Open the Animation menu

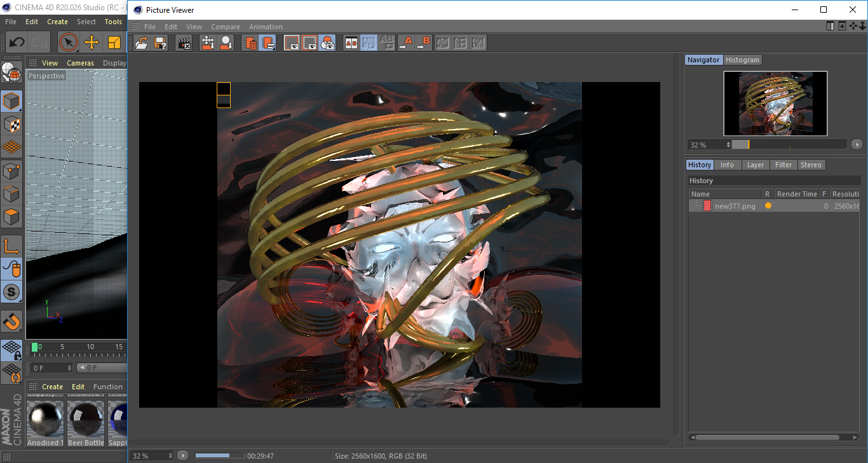tap(266, 27)
